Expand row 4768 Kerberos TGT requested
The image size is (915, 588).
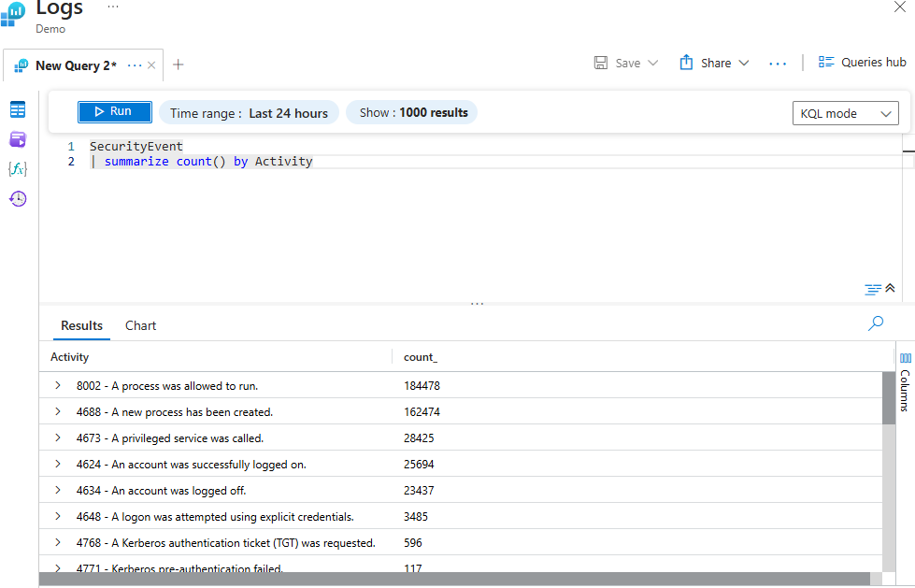tap(58, 542)
